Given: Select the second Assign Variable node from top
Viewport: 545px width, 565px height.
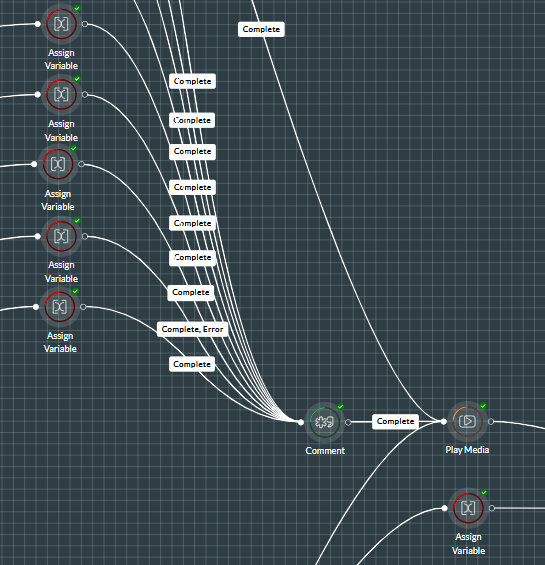Looking at the screenshot, I should [x=61, y=94].
